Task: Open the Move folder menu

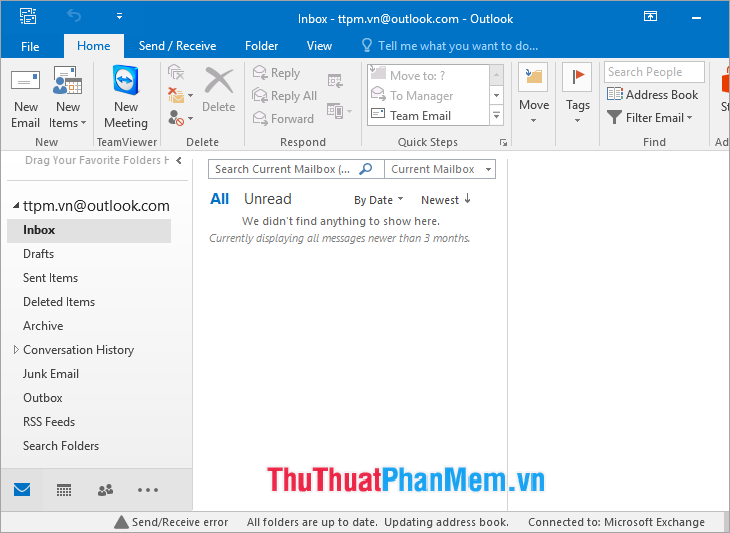Action: click(x=534, y=94)
